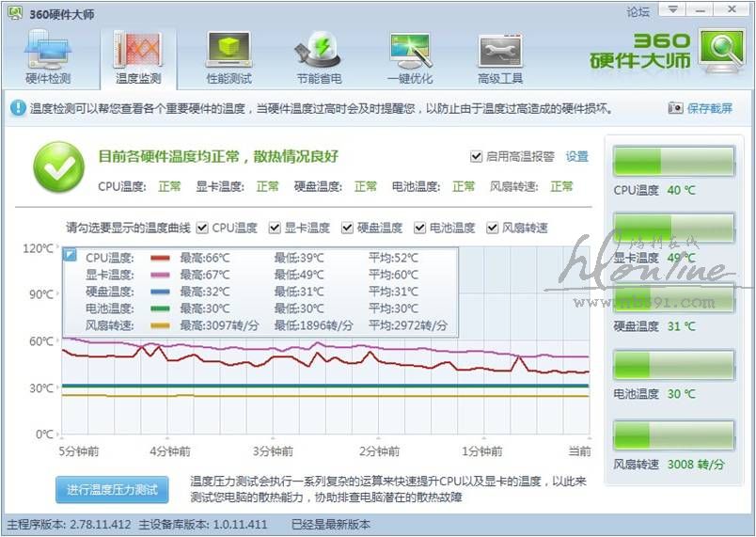Open the title bar dropdown menu arrow
Viewport: 756px width, 537px height.
(x=673, y=9)
